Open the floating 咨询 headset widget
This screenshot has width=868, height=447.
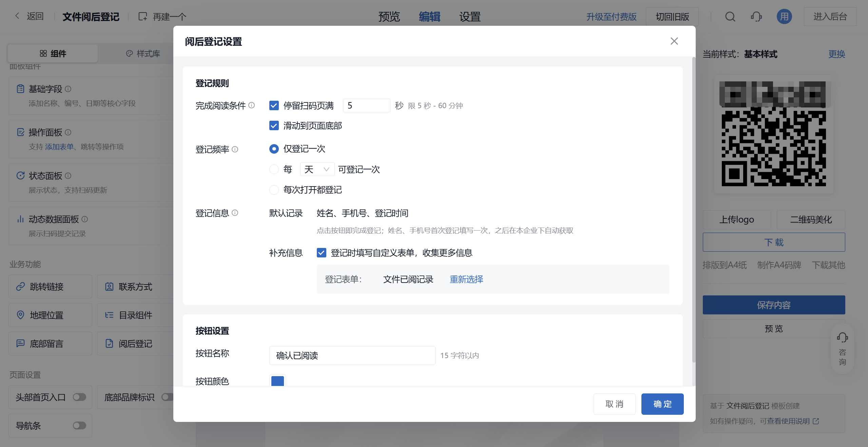[x=842, y=349]
